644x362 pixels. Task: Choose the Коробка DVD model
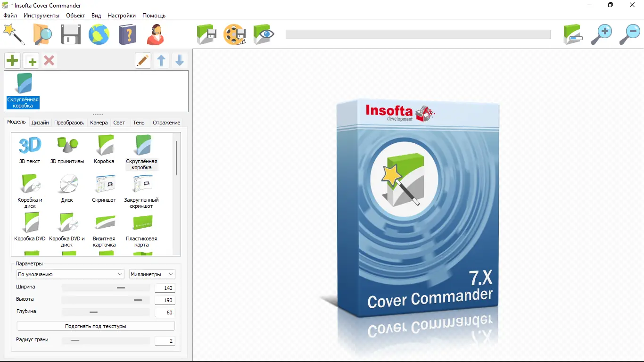point(30,227)
